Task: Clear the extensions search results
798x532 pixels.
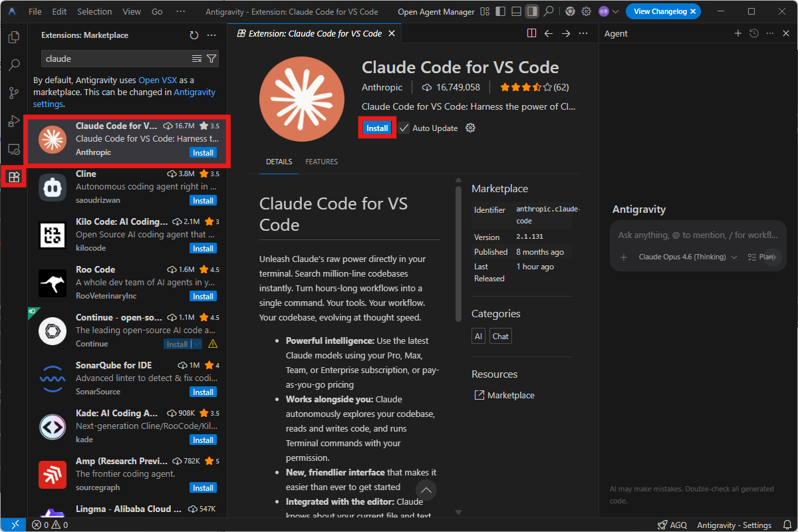Action: pos(197,59)
